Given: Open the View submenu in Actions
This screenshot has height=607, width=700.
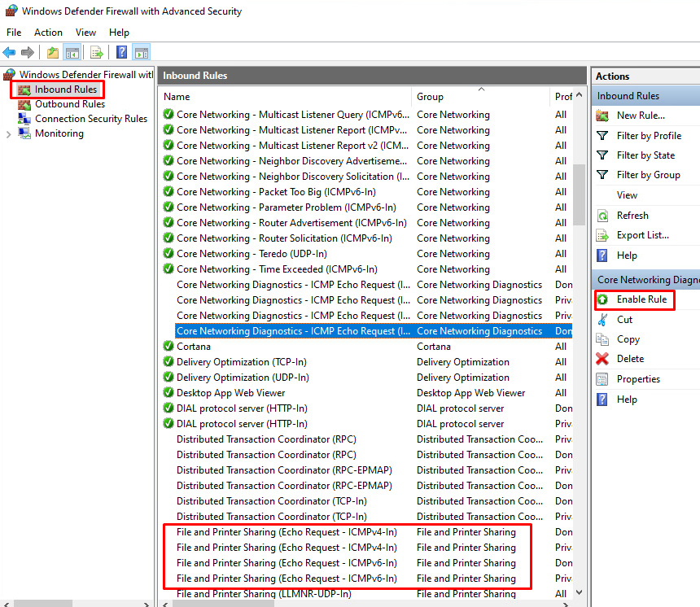Looking at the screenshot, I should 627,195.
